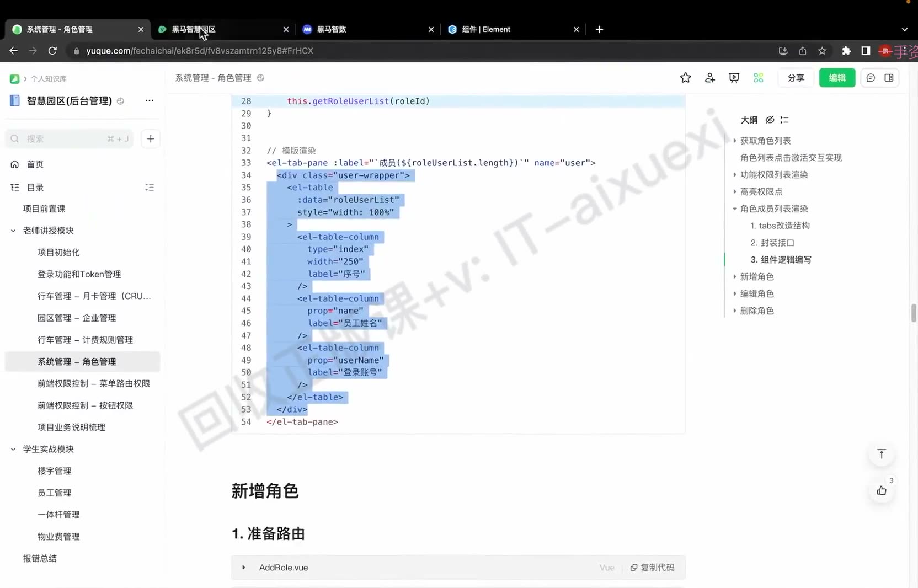
Task: Collapse the 老师讲授模块 section
Action: 13,231
